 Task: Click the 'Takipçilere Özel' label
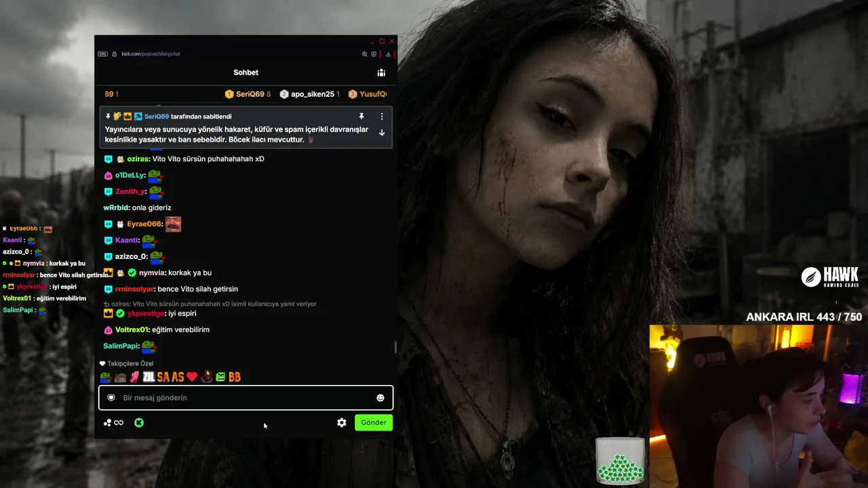point(130,364)
